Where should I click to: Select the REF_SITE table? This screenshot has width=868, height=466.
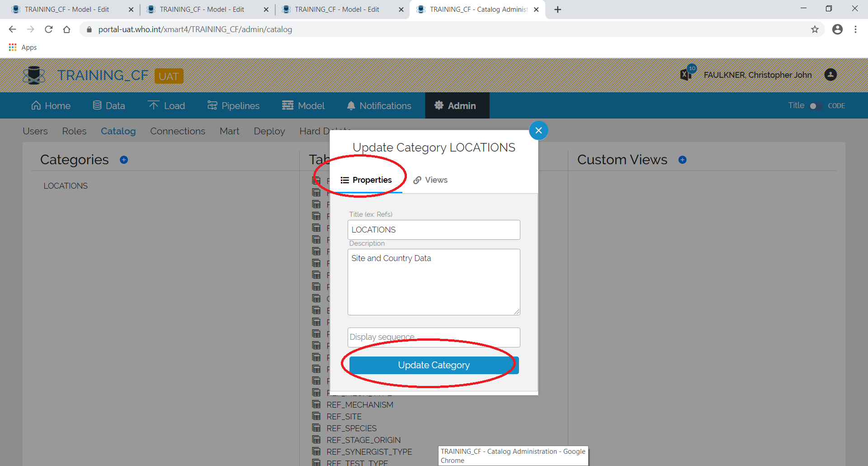344,417
